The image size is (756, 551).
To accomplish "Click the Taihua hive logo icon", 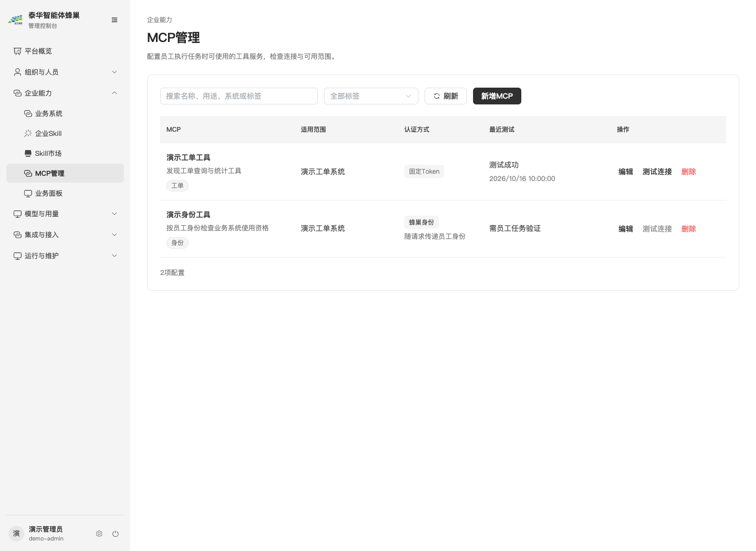I will point(16,20).
